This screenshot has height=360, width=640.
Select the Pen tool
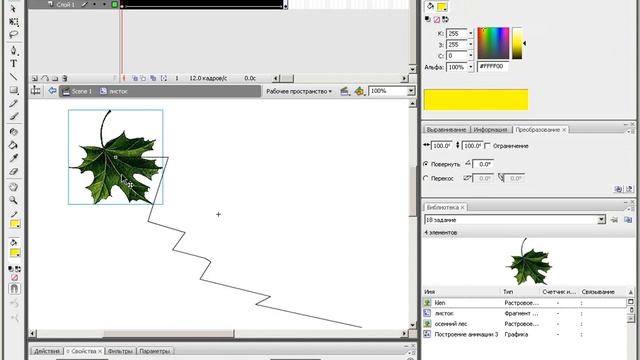(13, 51)
